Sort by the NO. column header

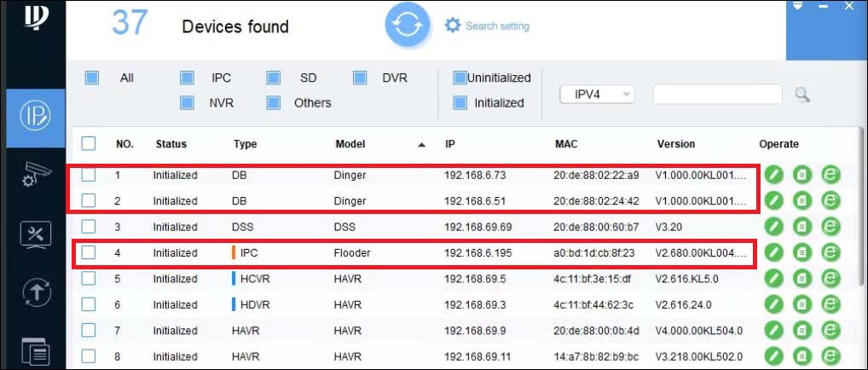tap(124, 144)
